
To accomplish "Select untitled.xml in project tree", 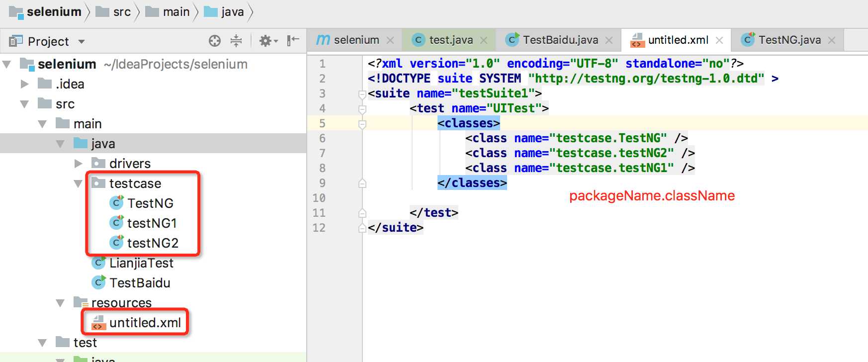I will click(145, 323).
